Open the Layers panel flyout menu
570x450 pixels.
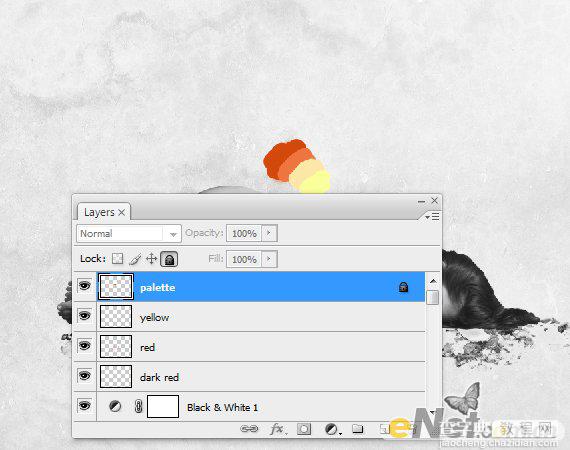click(x=432, y=217)
